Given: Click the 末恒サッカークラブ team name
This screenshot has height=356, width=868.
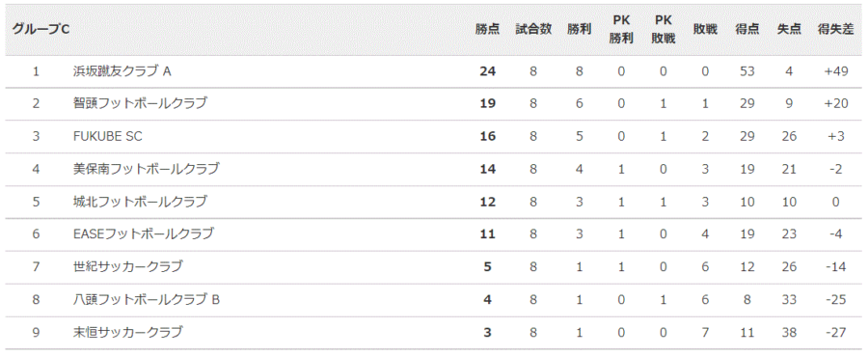Looking at the screenshot, I should [128, 332].
